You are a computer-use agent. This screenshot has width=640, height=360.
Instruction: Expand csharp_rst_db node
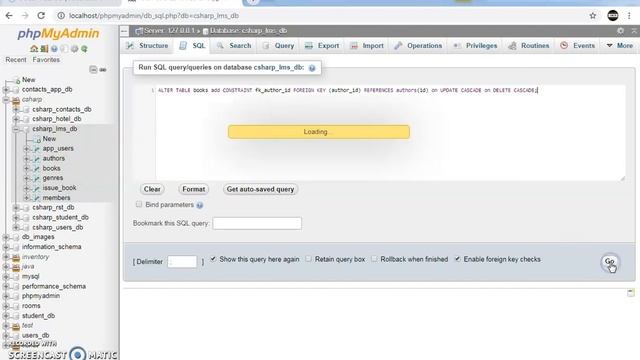16,207
